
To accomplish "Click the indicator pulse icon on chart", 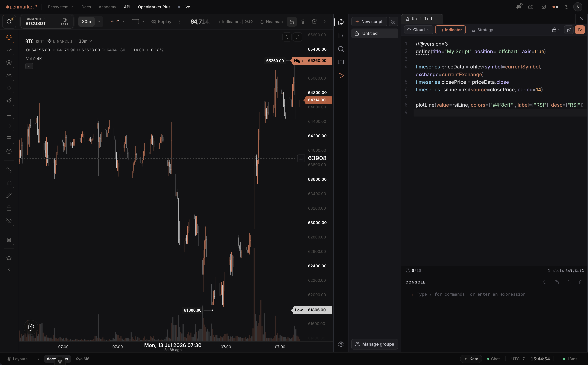I will click(x=287, y=37).
